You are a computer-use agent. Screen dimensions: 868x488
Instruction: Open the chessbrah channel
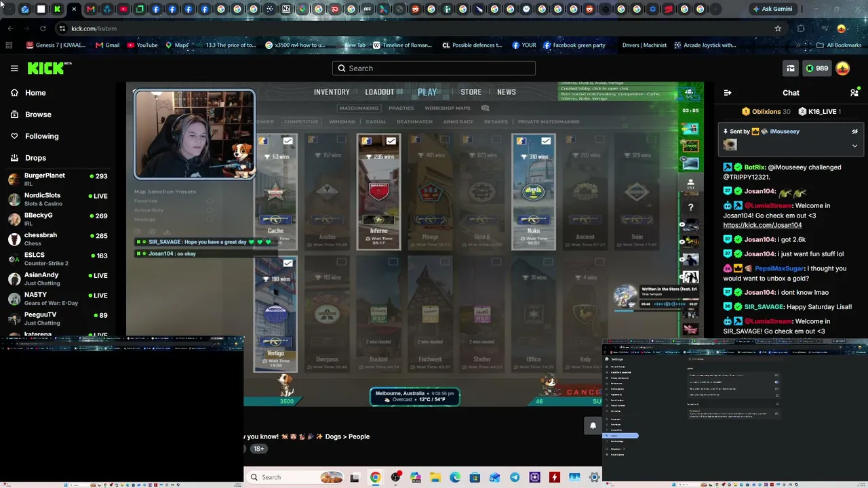coord(58,239)
